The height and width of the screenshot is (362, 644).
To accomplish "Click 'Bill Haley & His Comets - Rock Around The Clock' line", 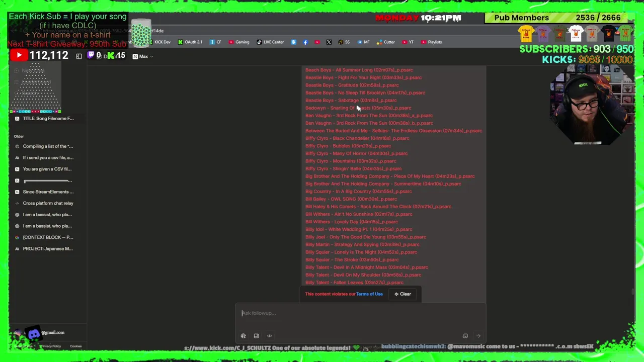I will [378, 207].
